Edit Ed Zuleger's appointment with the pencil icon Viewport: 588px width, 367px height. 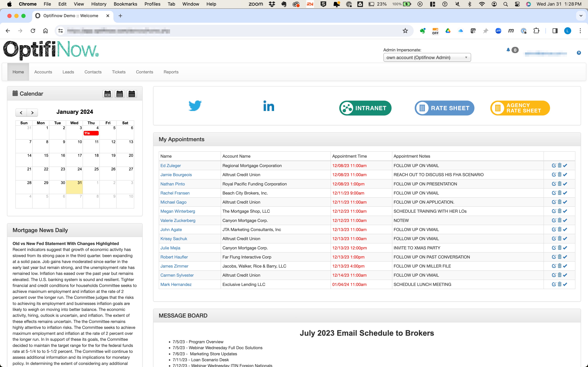point(554,165)
